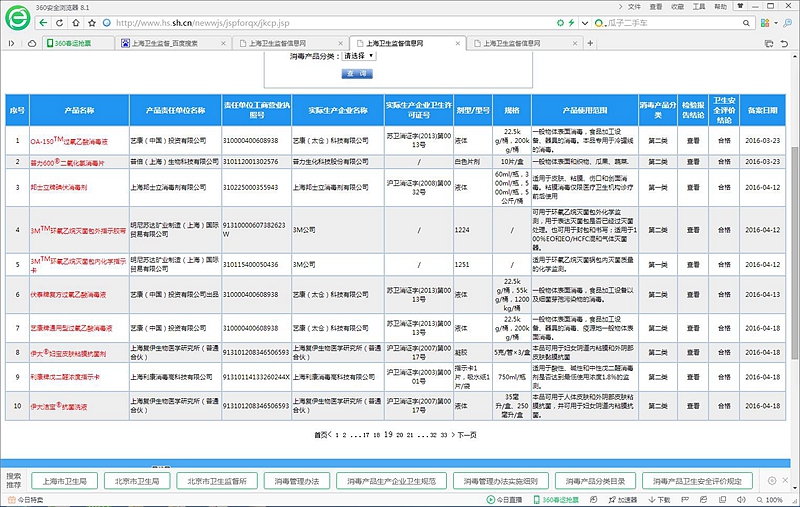Go to page 33 in pagination
Screen dimensions: 800x507
(444, 435)
